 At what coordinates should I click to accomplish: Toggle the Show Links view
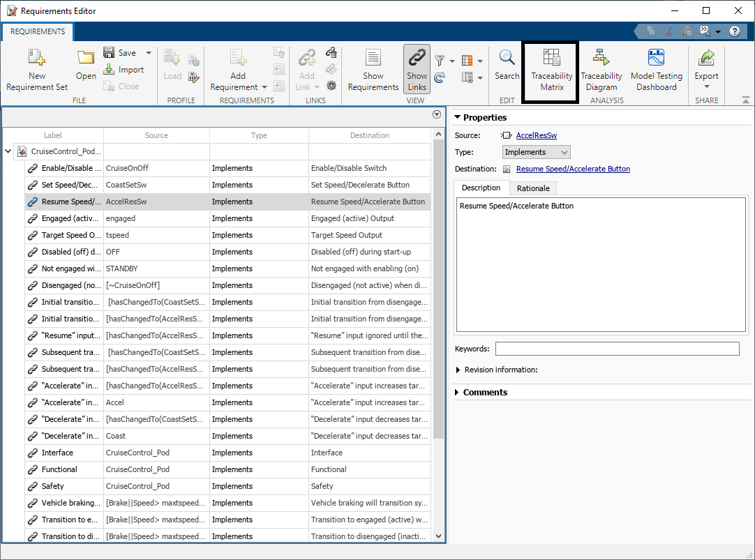tap(417, 70)
